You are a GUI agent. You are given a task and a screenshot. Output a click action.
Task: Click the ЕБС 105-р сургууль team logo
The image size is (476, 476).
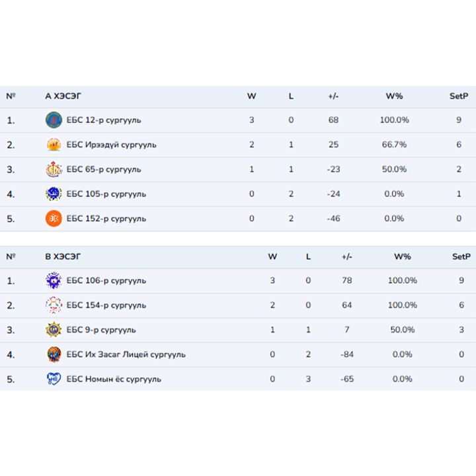pos(54,194)
